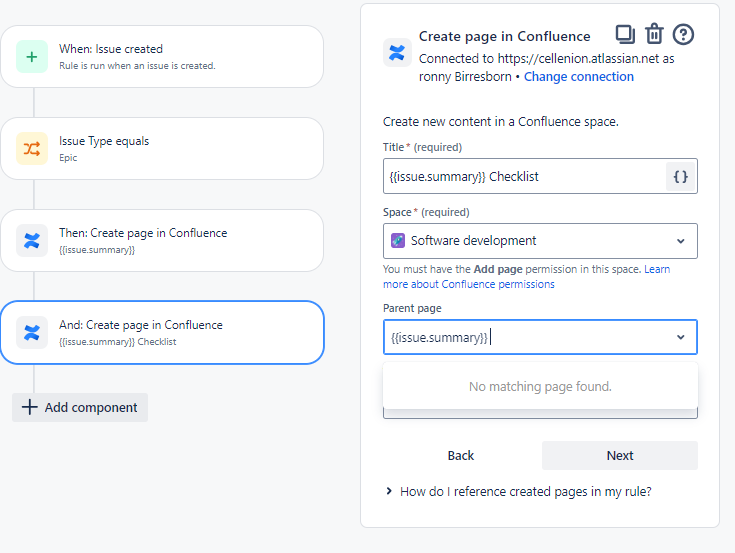Click the Title (required) label
This screenshot has height=553, width=735.
[x=422, y=147]
